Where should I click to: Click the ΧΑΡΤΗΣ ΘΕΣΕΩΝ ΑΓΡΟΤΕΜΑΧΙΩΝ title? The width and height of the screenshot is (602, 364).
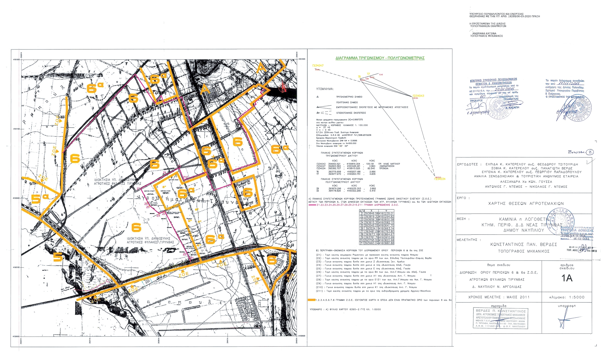tap(526, 204)
